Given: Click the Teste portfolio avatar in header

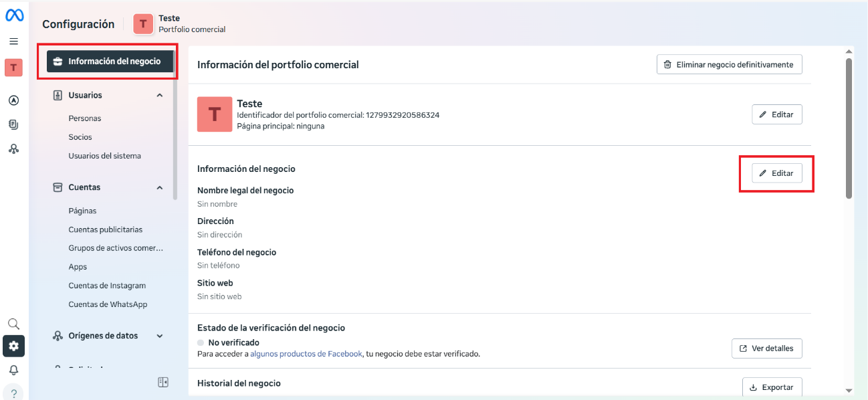Looking at the screenshot, I should 143,23.
